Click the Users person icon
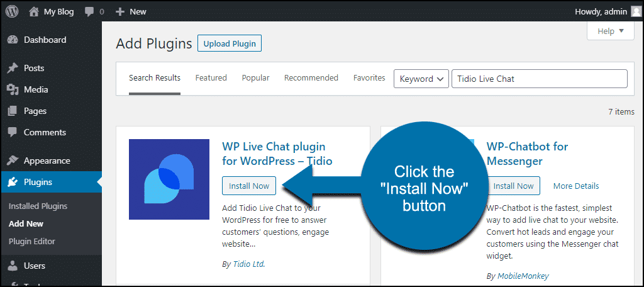The image size is (644, 287). [x=13, y=266]
